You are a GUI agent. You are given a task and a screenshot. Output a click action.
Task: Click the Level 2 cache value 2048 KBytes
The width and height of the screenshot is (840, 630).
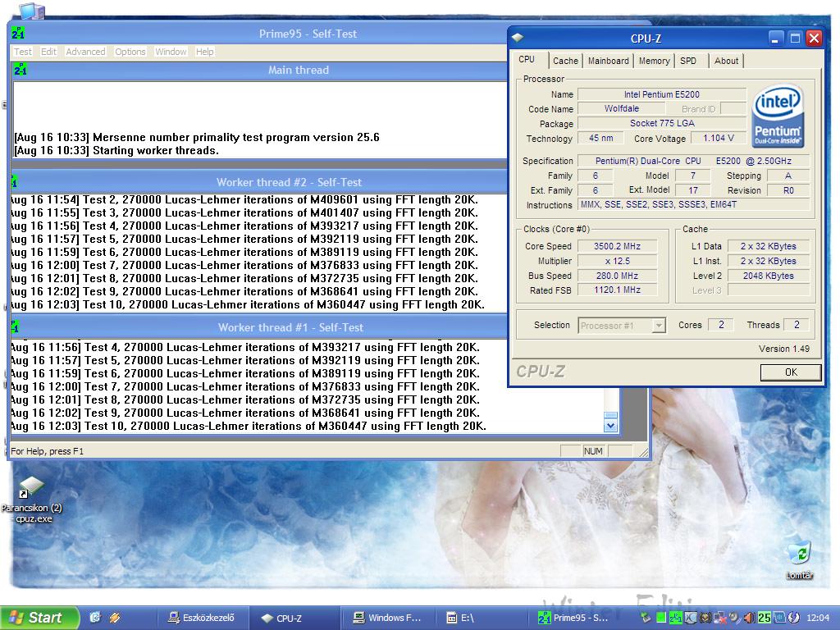coord(768,276)
